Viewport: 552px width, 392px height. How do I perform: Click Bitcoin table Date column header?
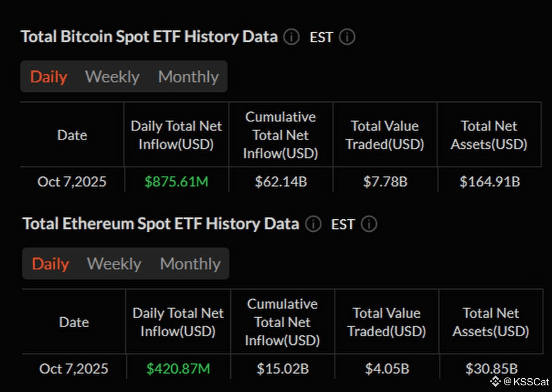click(72, 135)
